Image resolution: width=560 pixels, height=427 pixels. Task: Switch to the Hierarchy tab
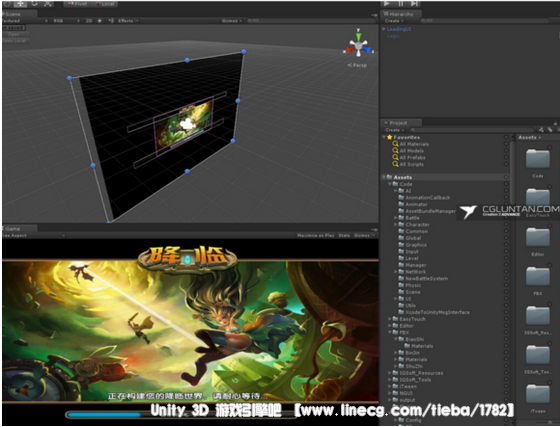point(401,14)
